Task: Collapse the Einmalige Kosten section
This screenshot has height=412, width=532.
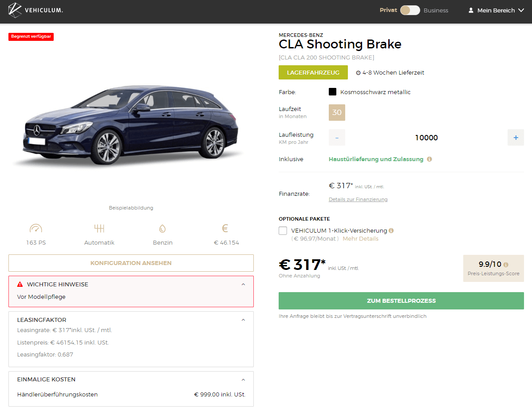Action: [243, 380]
